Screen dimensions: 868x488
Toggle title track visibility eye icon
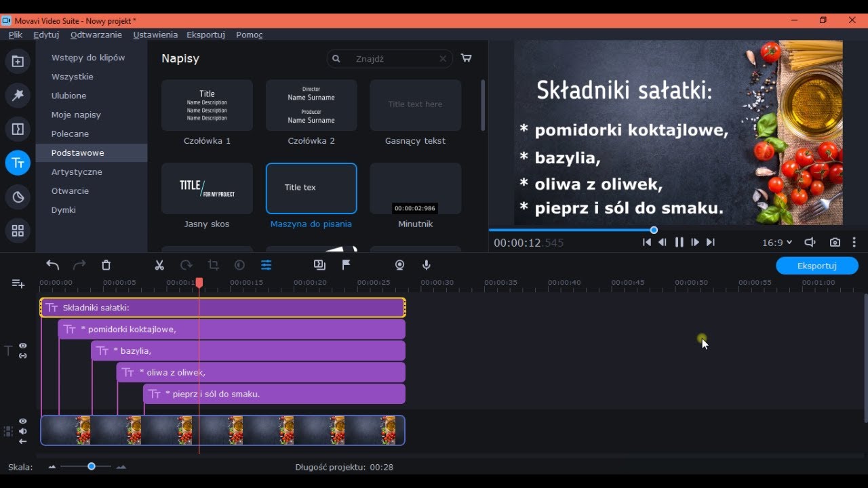click(23, 346)
